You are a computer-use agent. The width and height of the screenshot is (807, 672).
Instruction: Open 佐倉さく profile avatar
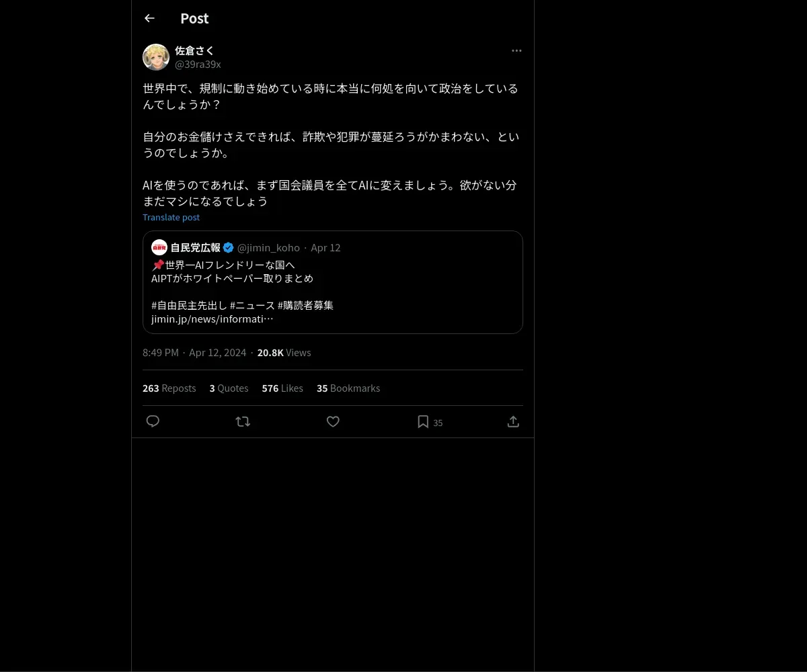156,57
